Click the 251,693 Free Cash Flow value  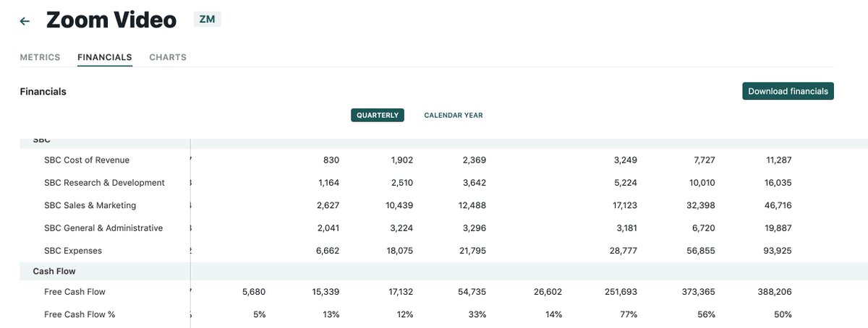coord(621,292)
